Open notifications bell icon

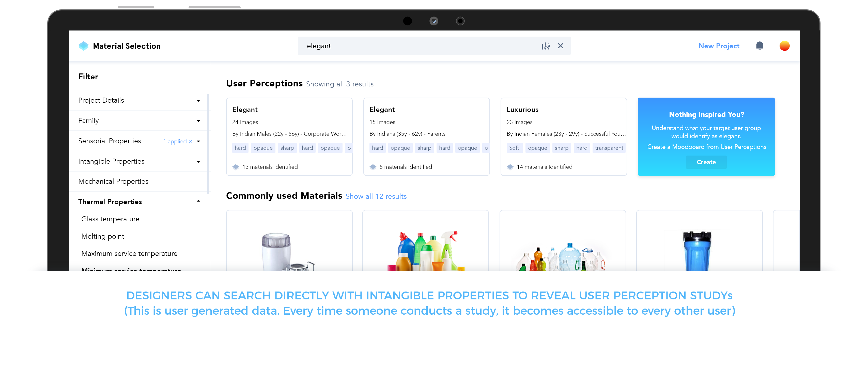(x=759, y=46)
